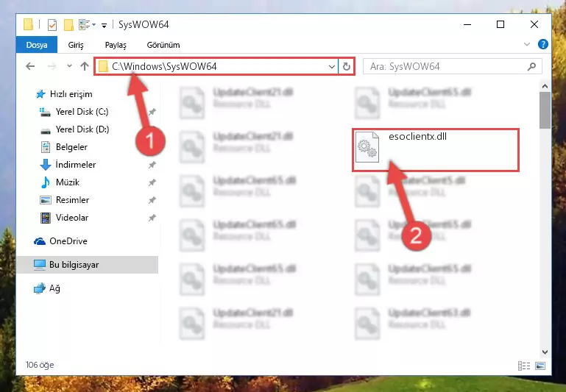Click the address bar showing C:\Windows\SysWOW64

click(216, 66)
